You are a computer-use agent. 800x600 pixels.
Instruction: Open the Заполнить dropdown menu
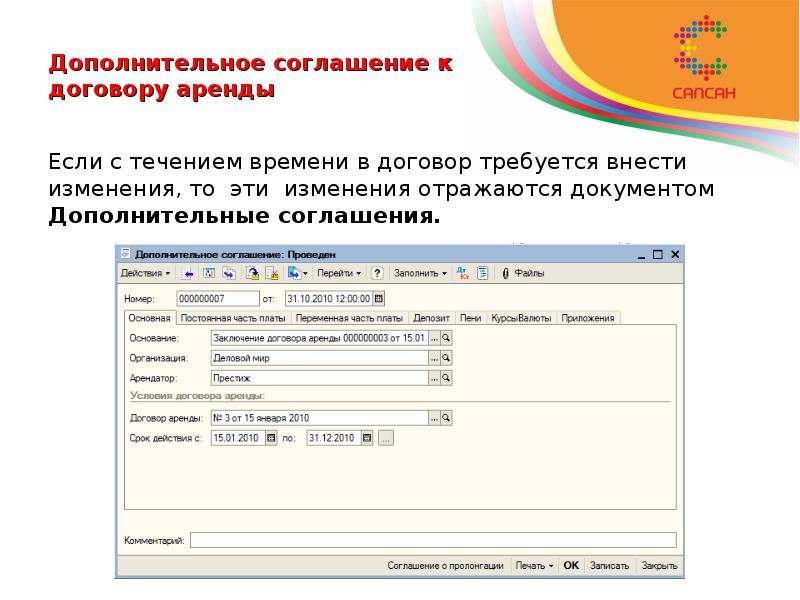(x=420, y=273)
